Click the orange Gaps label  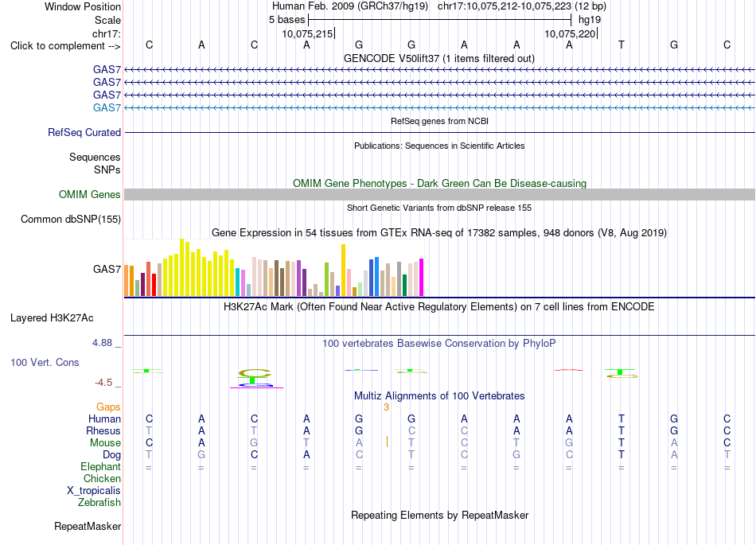[x=108, y=407]
